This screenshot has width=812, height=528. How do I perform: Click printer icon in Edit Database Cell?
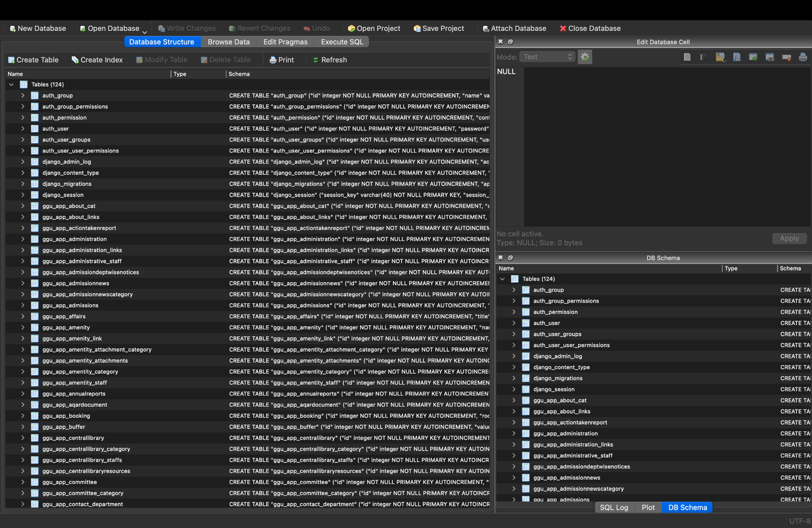pyautogui.click(x=803, y=57)
